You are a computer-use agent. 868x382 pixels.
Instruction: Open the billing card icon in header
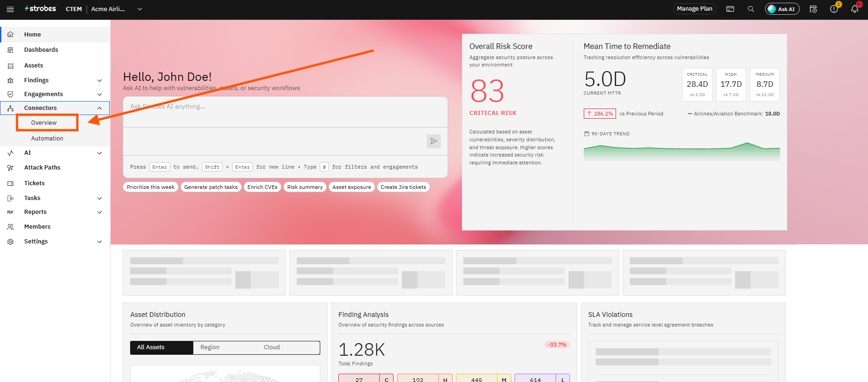click(730, 9)
